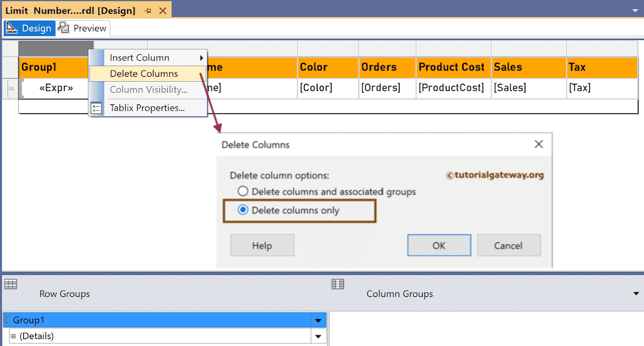Click the [Sales] data cell

coord(528,88)
